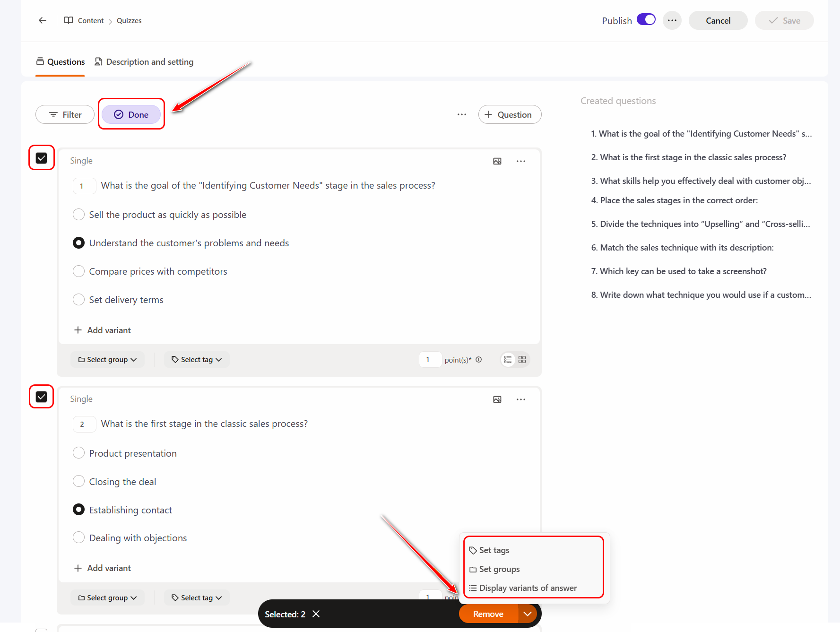Screen dimensions: 840x632
Task: Open the three-dot menu on question 2
Action: (521, 399)
